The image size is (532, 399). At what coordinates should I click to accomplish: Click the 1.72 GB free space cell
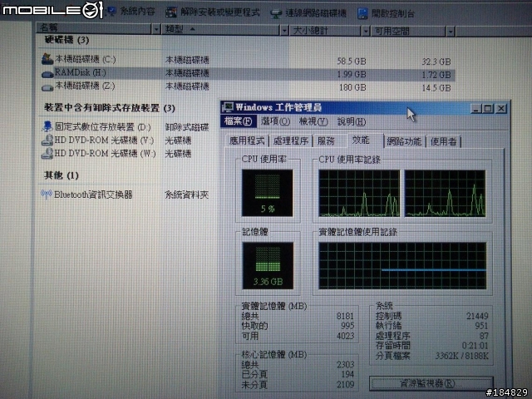click(x=436, y=75)
